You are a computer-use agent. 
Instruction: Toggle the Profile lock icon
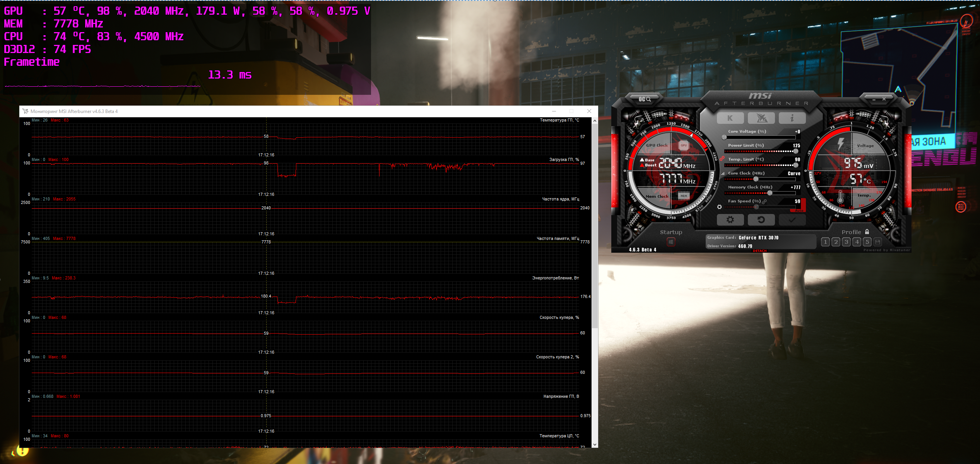(x=867, y=232)
